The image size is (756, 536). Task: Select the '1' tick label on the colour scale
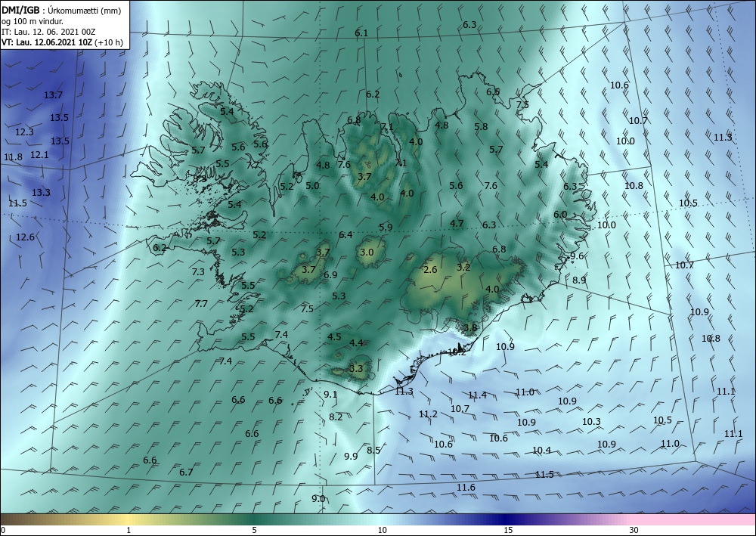point(129,530)
